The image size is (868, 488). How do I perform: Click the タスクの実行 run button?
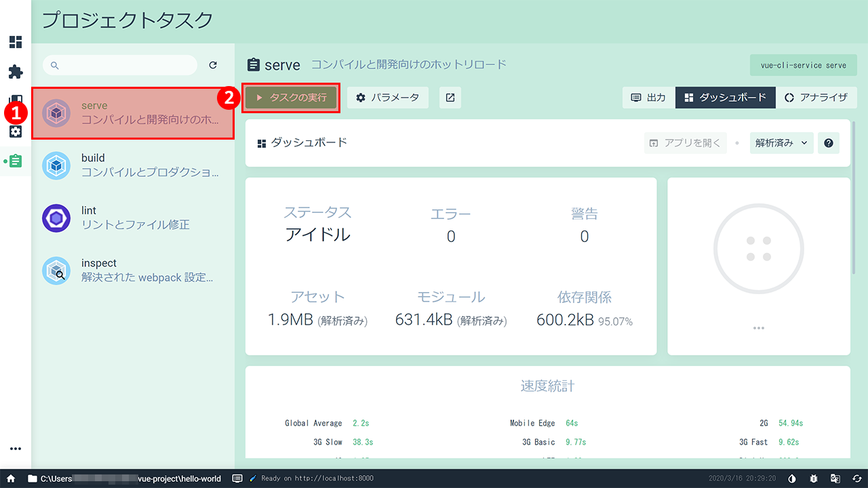click(291, 98)
